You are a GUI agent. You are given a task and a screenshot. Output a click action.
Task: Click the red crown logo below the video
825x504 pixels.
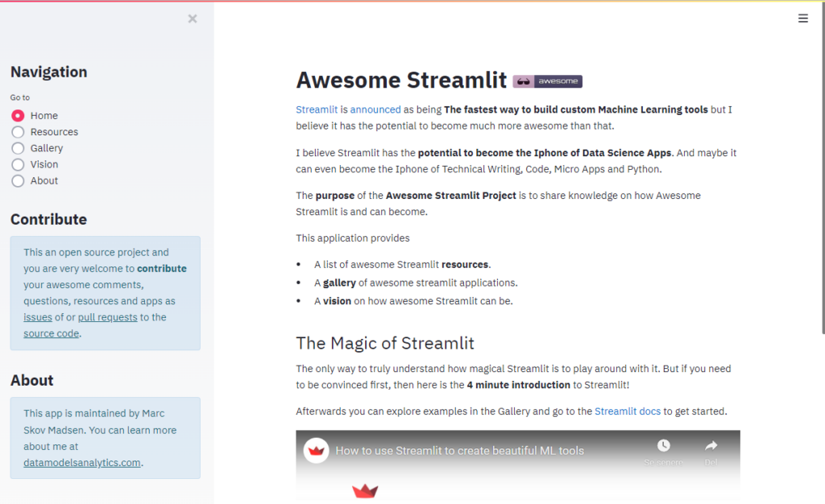tap(364, 489)
